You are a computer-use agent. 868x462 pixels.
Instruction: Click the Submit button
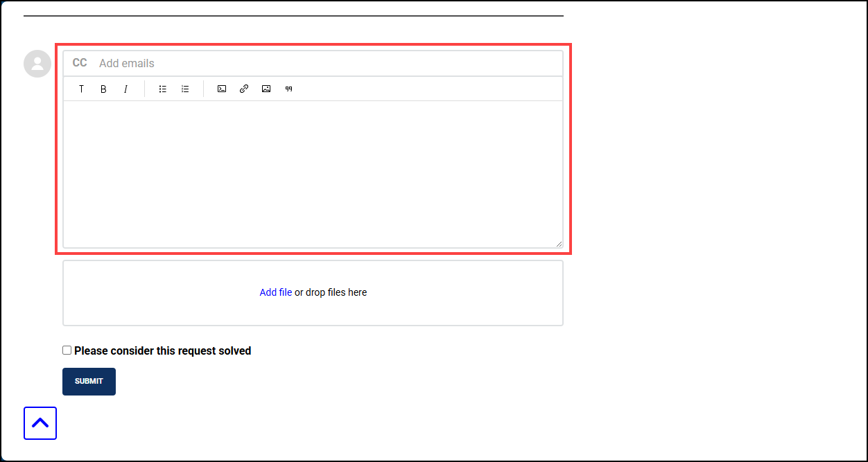(89, 382)
